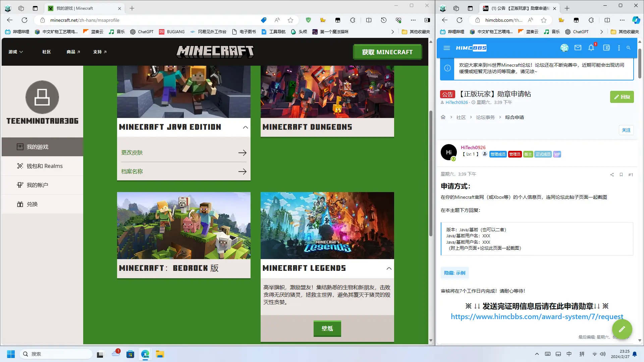The height and width of the screenshot is (362, 644).
Task: Click the green floating pencil edit button
Action: [x=622, y=329]
